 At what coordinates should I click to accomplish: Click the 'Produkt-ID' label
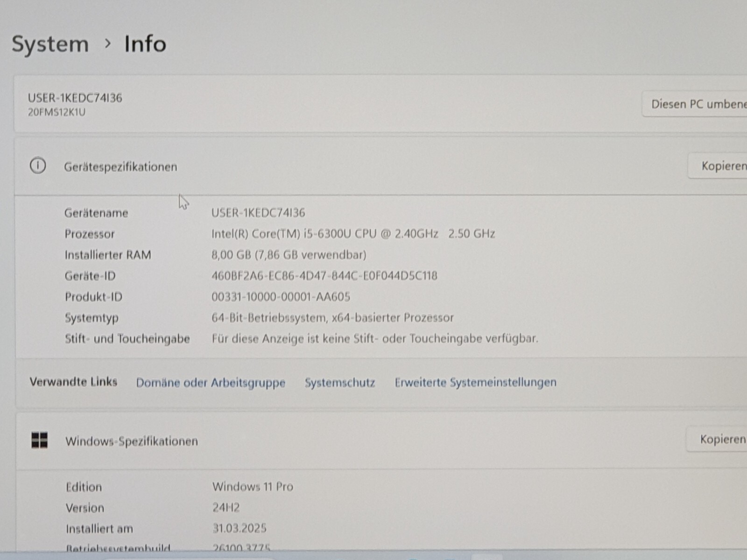pos(93,297)
